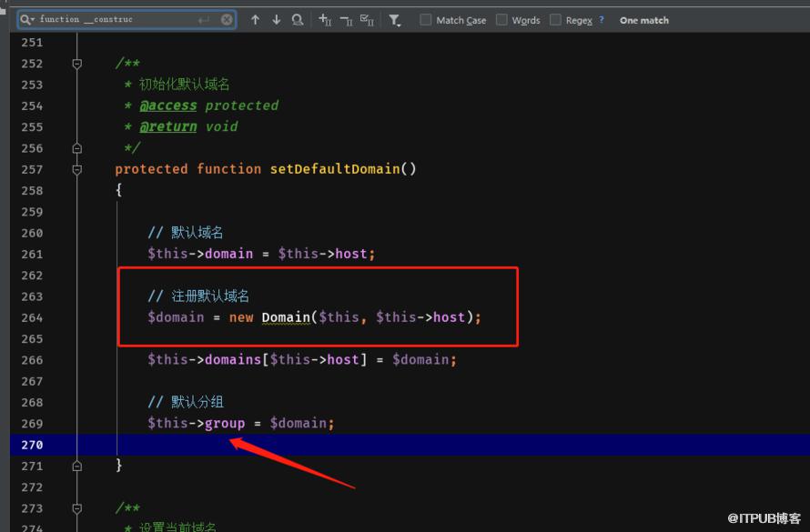Open the search history magnifier dropdown
The image size is (810, 532).
(x=27, y=20)
